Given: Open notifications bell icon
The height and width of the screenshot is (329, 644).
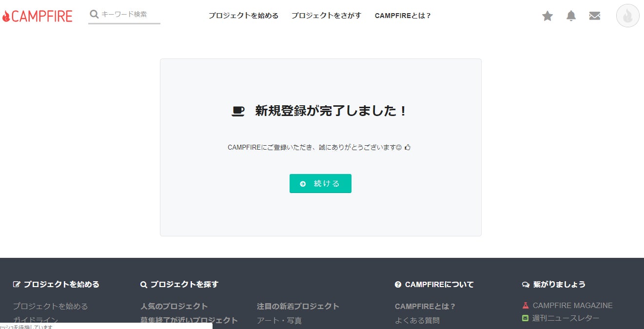Looking at the screenshot, I should [571, 16].
